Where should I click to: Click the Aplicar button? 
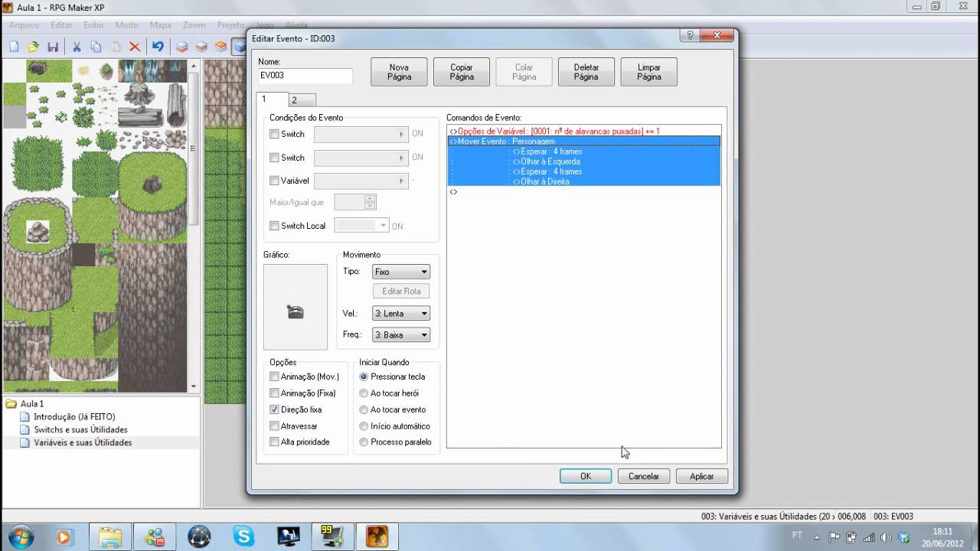click(x=702, y=476)
